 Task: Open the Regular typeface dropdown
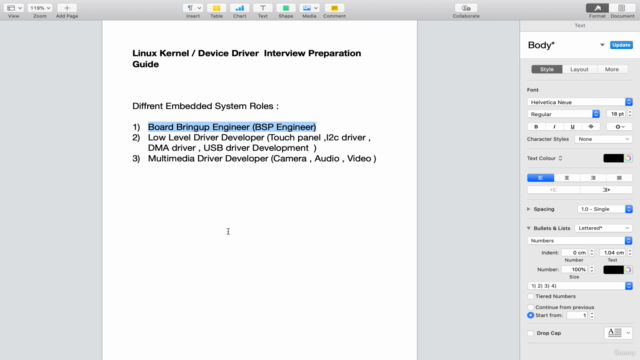coord(563,114)
